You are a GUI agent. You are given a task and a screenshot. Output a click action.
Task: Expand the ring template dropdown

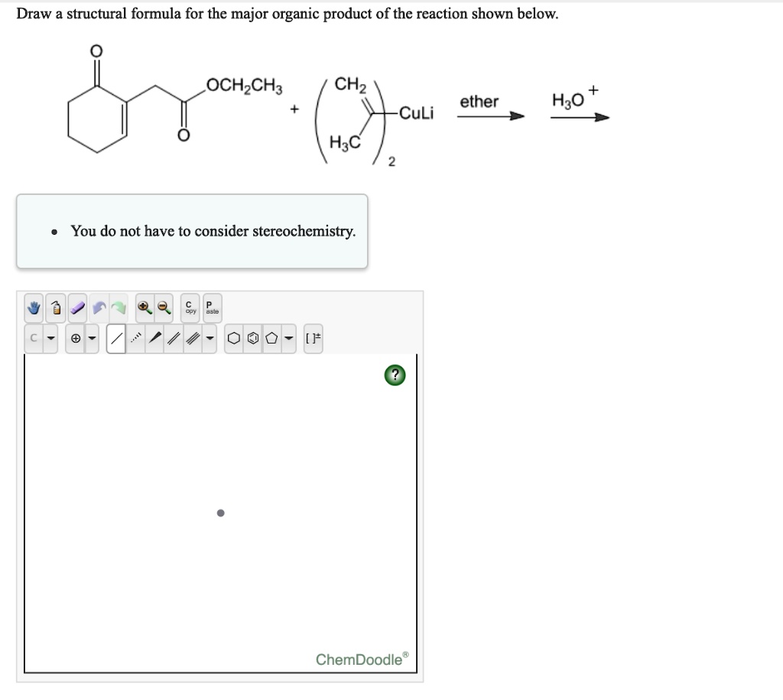[x=288, y=338]
